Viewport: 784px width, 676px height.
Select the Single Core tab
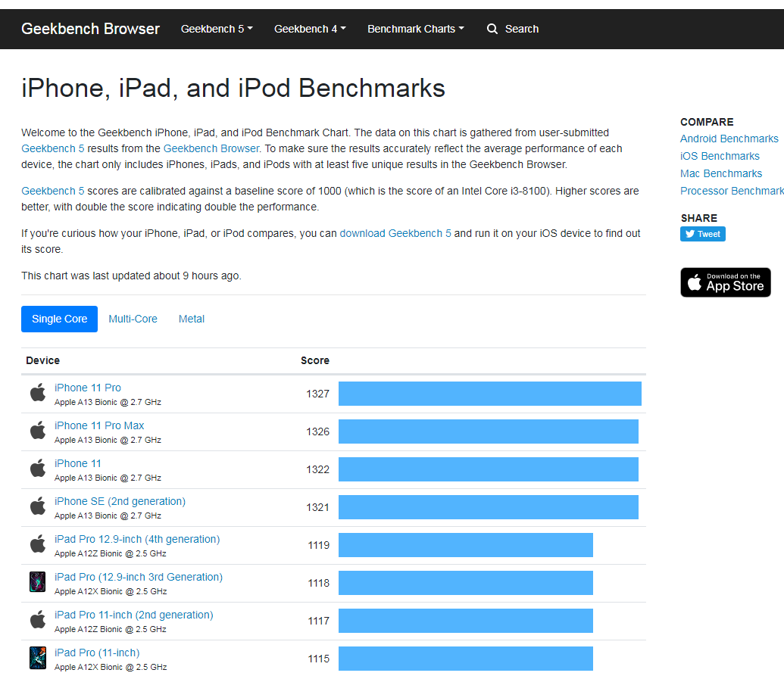tap(60, 319)
